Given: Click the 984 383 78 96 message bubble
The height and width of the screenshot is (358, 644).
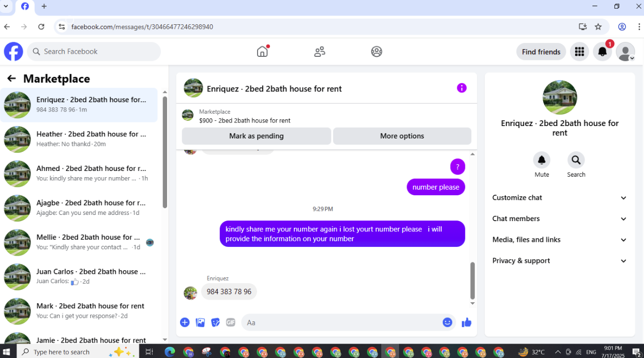Looking at the screenshot, I should [x=229, y=292].
